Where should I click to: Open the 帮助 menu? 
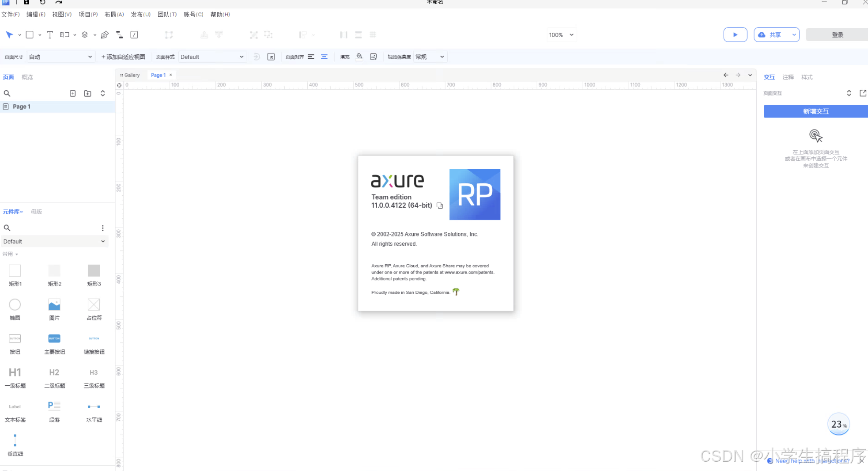click(220, 15)
